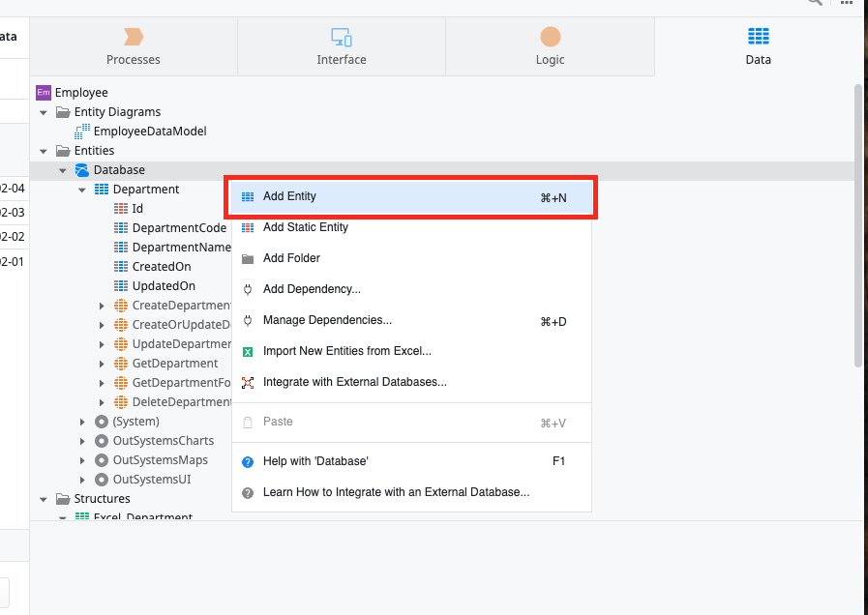Click the blue question mark help icon
Image resolution: width=868 pixels, height=615 pixels.
[248, 462]
